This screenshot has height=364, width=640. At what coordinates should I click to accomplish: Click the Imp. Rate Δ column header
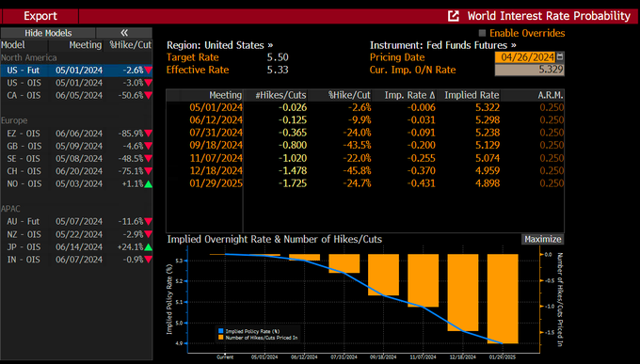pyautogui.click(x=409, y=96)
